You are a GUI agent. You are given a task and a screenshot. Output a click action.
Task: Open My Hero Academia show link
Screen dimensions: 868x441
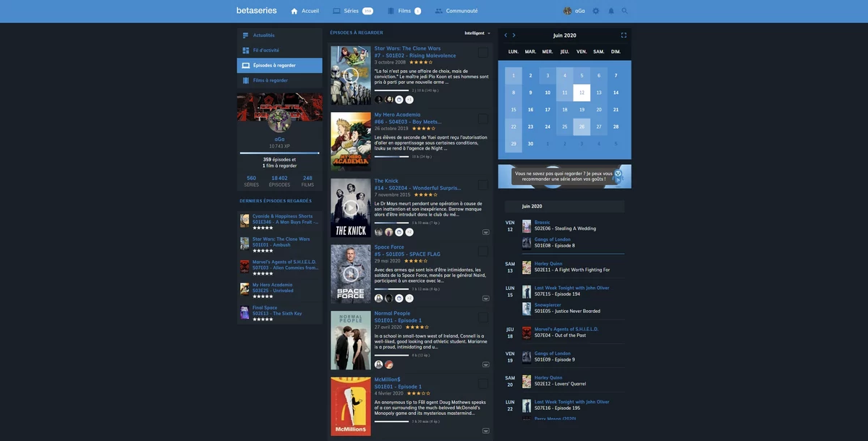click(x=397, y=115)
